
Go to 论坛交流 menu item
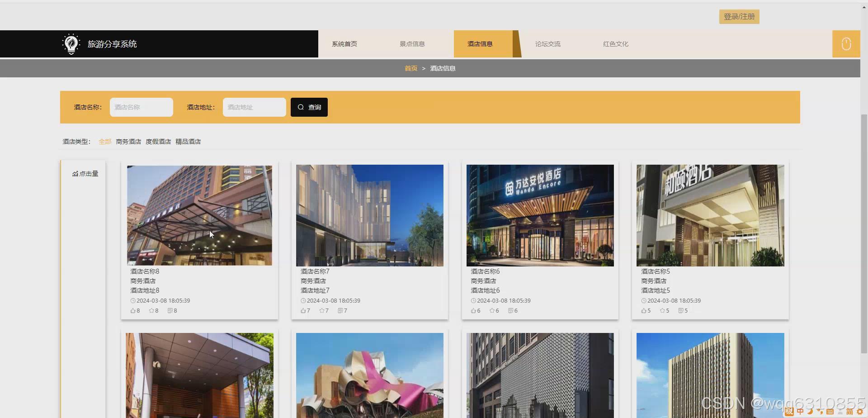pos(548,44)
